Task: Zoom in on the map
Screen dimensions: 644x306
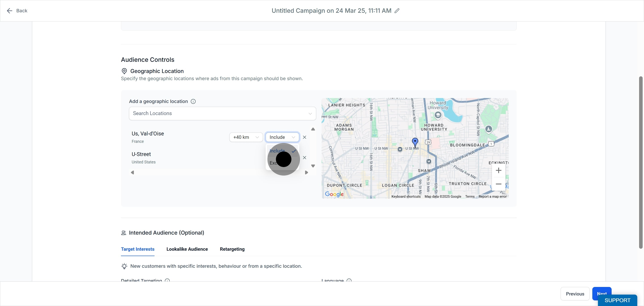Action: pos(498,170)
